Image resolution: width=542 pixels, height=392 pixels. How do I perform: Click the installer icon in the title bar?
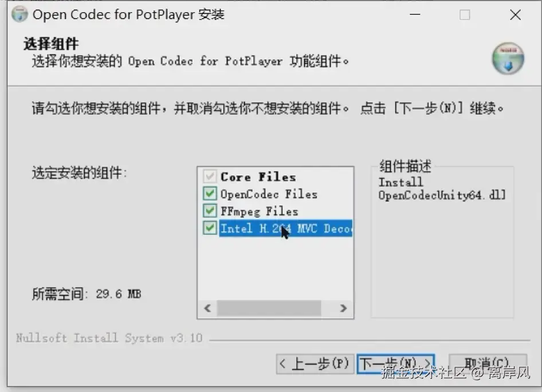click(19, 14)
